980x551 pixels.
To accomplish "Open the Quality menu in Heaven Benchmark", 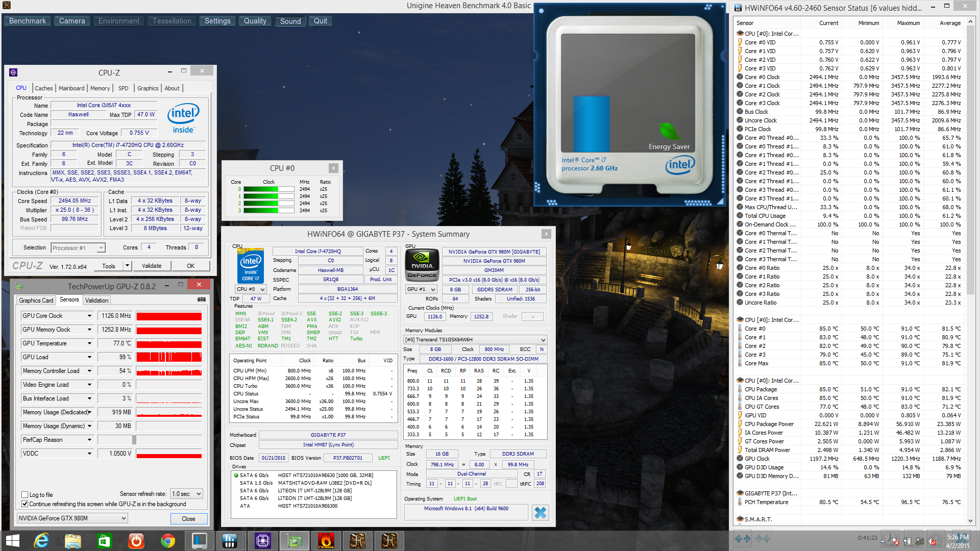I will (x=255, y=21).
